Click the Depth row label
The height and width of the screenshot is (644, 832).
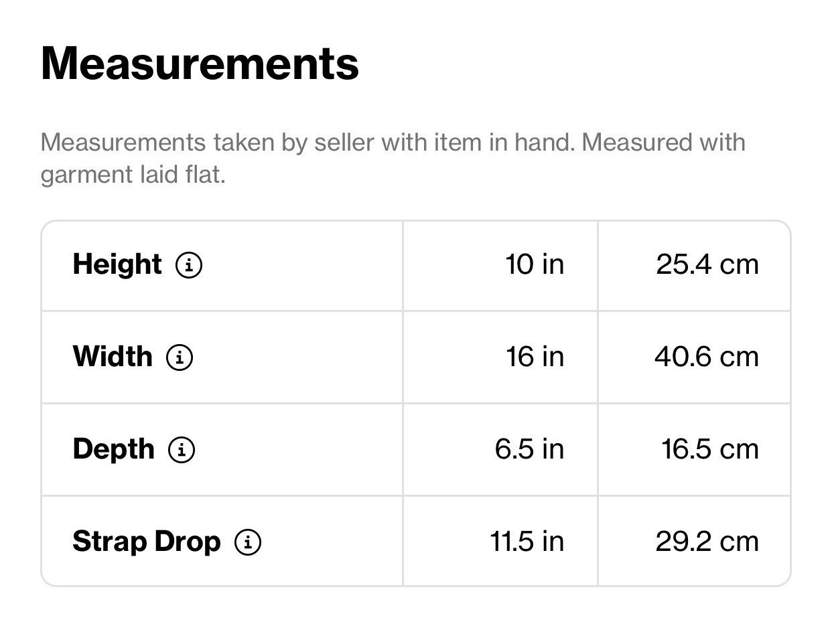tap(113, 449)
